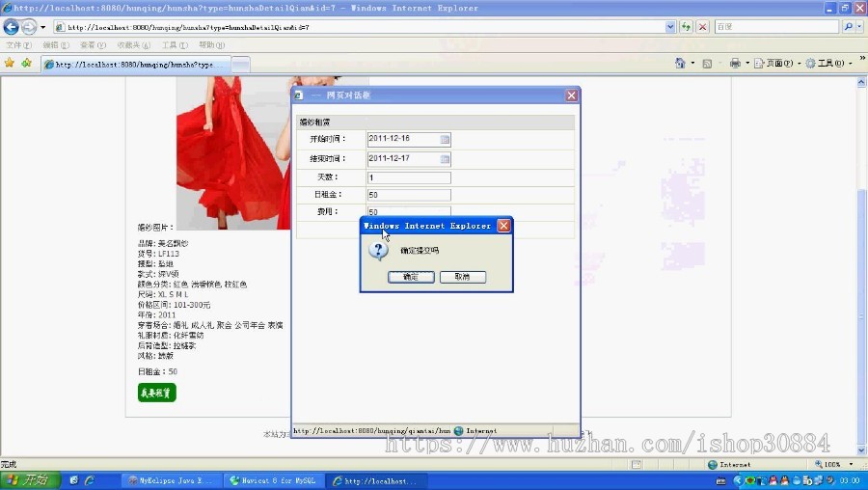Click the Refresh page icon
This screenshot has width=868, height=490.
(687, 27)
